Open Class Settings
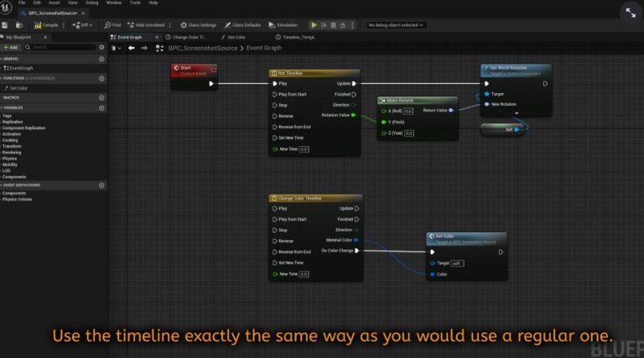 [199, 25]
